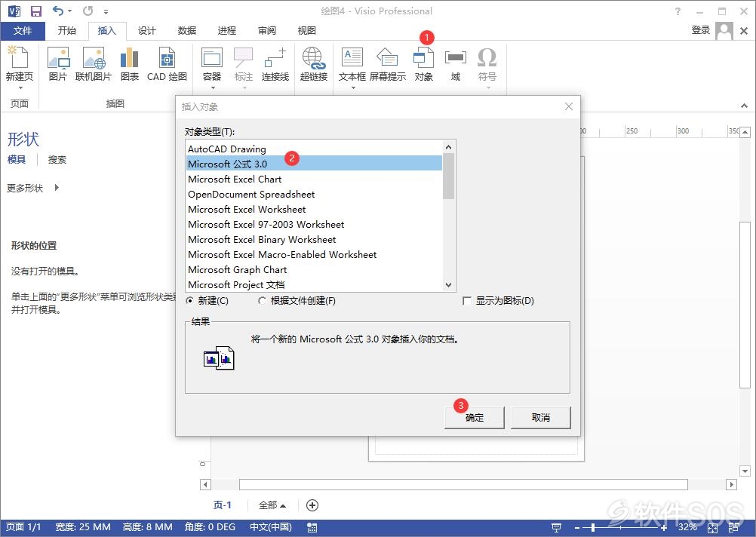
Task: Save the drawing with the floppy icon
Action: click(x=36, y=11)
